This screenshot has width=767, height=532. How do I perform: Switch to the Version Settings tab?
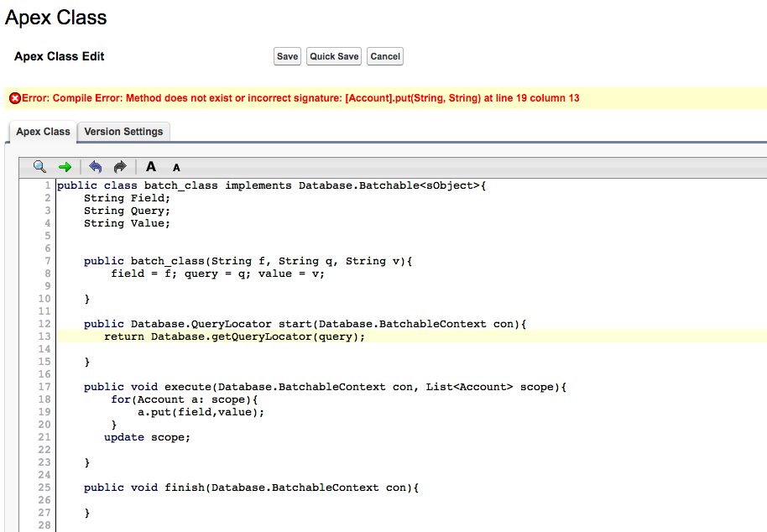pos(123,132)
